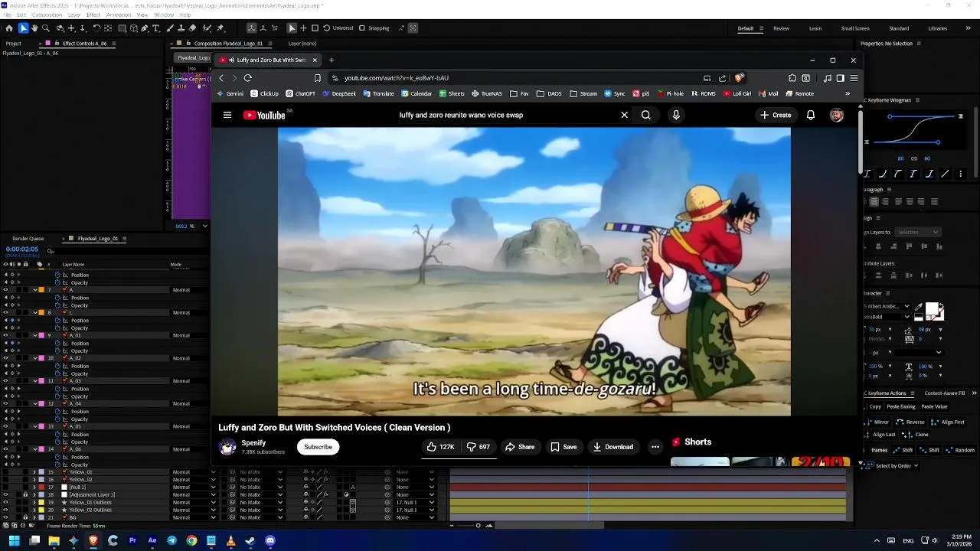Image resolution: width=980 pixels, height=551 pixels.
Task: Open the YouTube user avatar menu
Action: [x=836, y=115]
